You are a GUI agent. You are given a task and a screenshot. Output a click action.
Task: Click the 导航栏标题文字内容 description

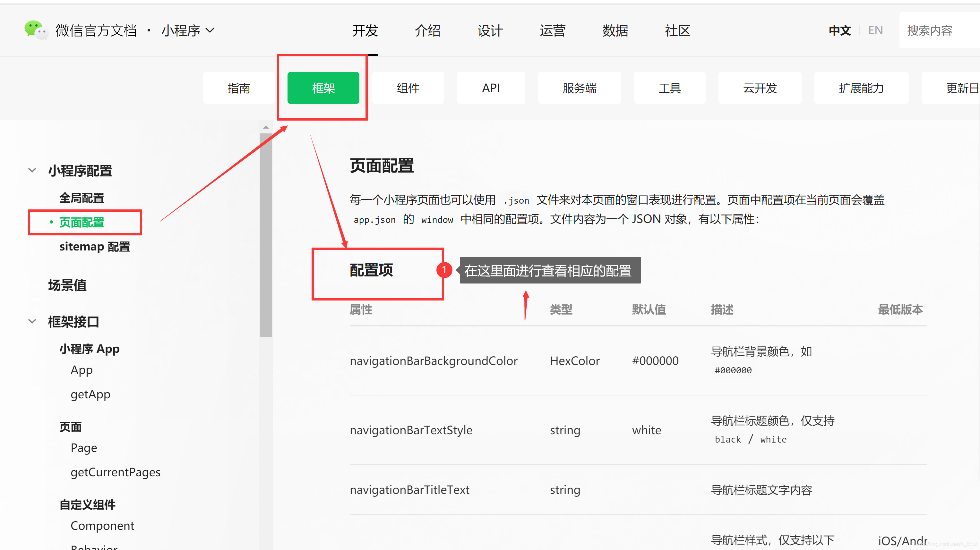pyautogui.click(x=761, y=490)
